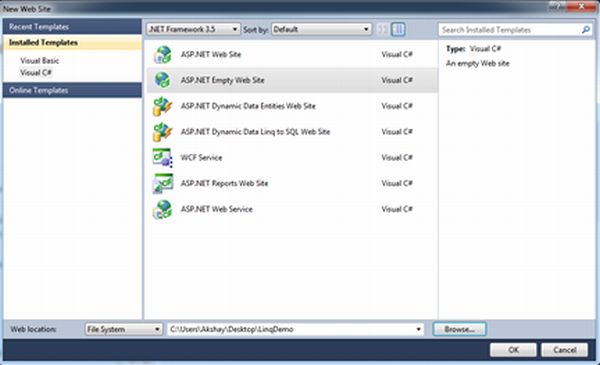Select Visual C# in the templates tree

(36, 73)
